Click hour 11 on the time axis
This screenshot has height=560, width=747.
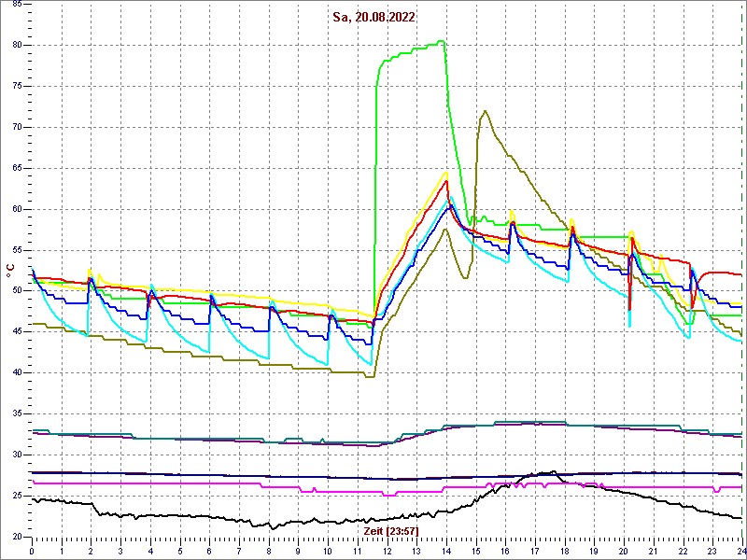pyautogui.click(x=358, y=552)
